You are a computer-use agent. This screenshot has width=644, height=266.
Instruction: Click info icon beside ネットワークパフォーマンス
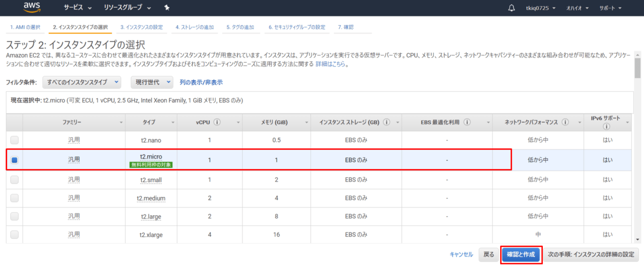pos(565,122)
